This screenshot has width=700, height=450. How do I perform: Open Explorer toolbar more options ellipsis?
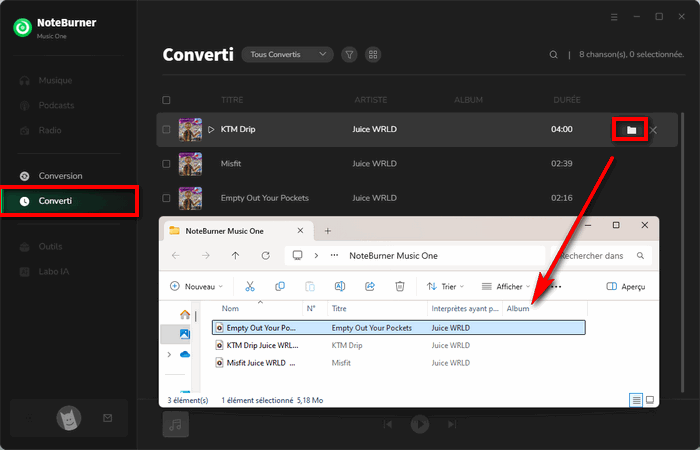[x=556, y=287]
